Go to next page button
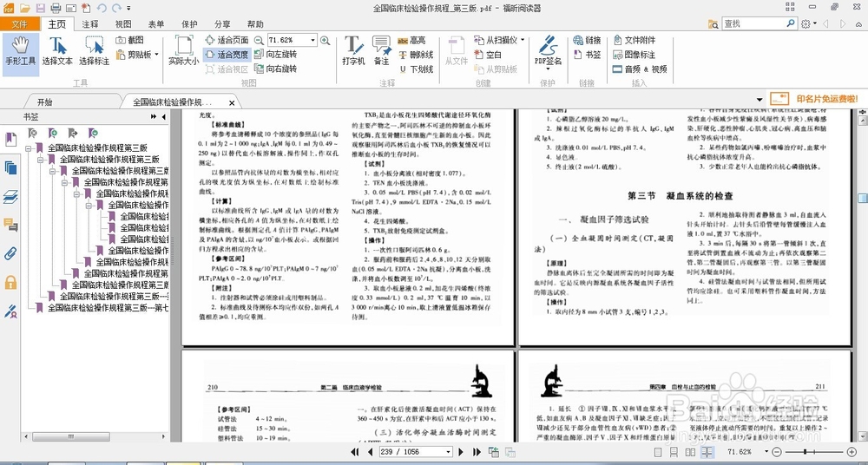868x465 pixels. [x=461, y=452]
